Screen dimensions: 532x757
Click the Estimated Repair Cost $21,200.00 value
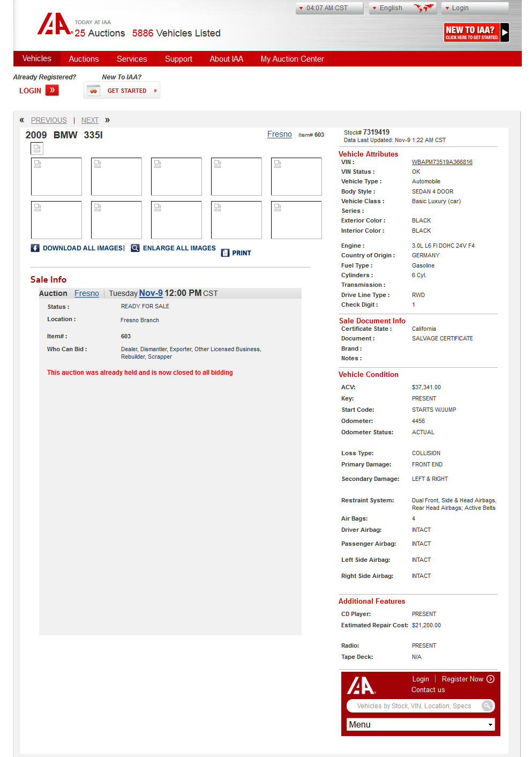426,625
